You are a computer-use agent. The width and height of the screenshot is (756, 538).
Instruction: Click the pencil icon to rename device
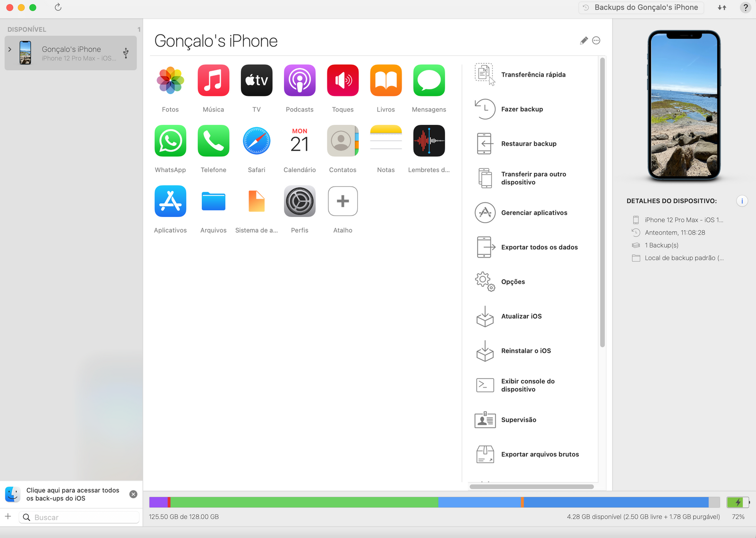584,41
